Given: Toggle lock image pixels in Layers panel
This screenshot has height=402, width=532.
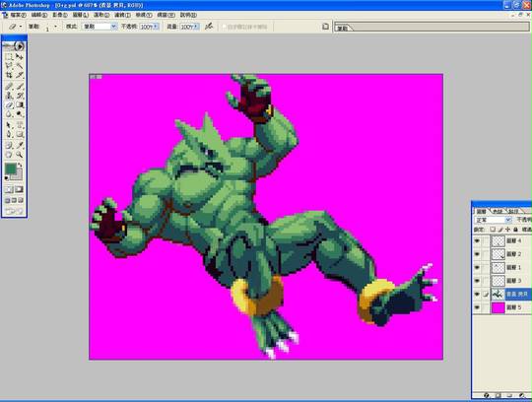Looking at the screenshot, I should tap(500, 230).
